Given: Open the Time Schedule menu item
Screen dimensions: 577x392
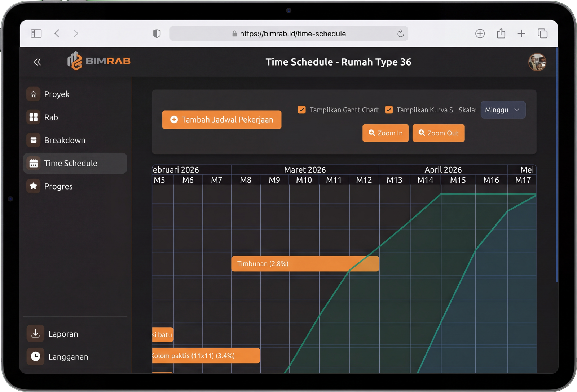Looking at the screenshot, I should pyautogui.click(x=75, y=163).
